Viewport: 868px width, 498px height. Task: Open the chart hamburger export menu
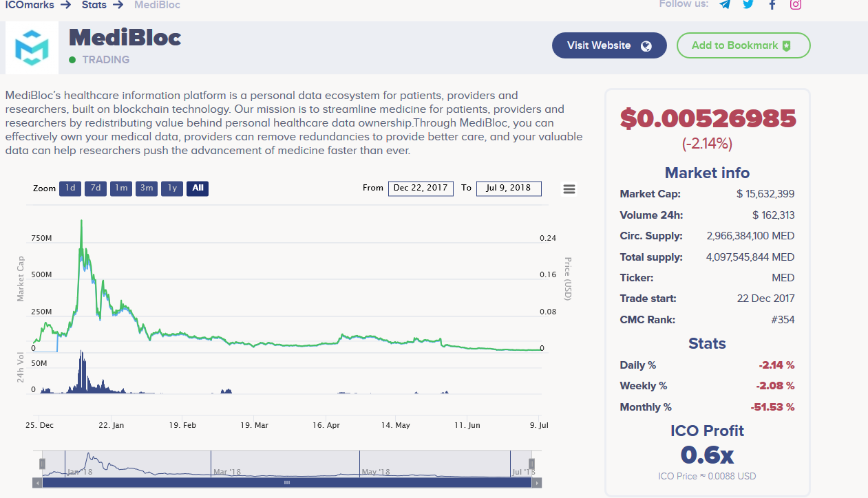point(569,188)
